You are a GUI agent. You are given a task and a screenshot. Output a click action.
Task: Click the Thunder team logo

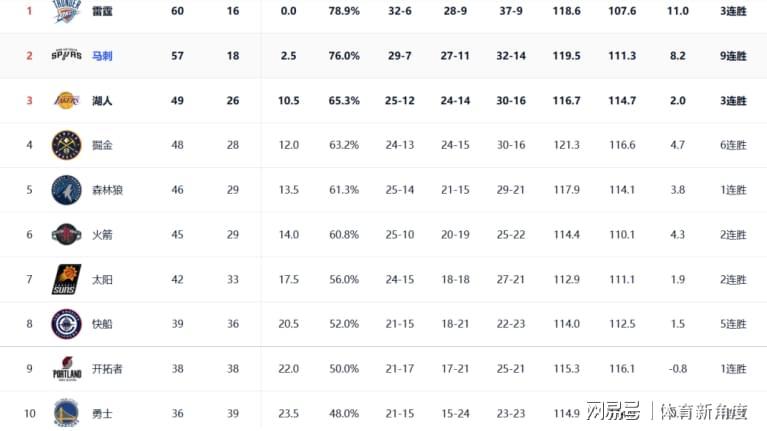pos(67,11)
